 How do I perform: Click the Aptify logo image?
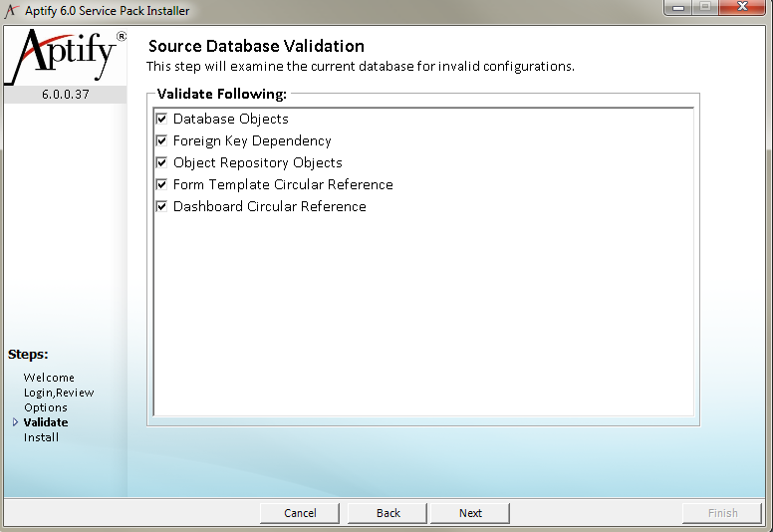coord(65,56)
